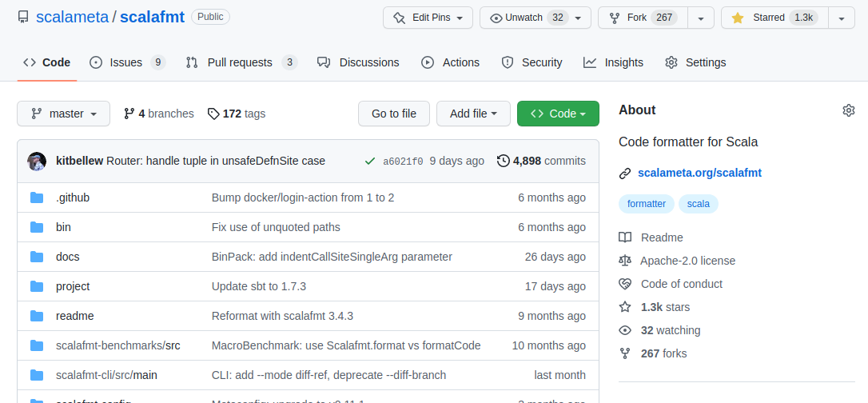Open the .github folder

tap(73, 198)
